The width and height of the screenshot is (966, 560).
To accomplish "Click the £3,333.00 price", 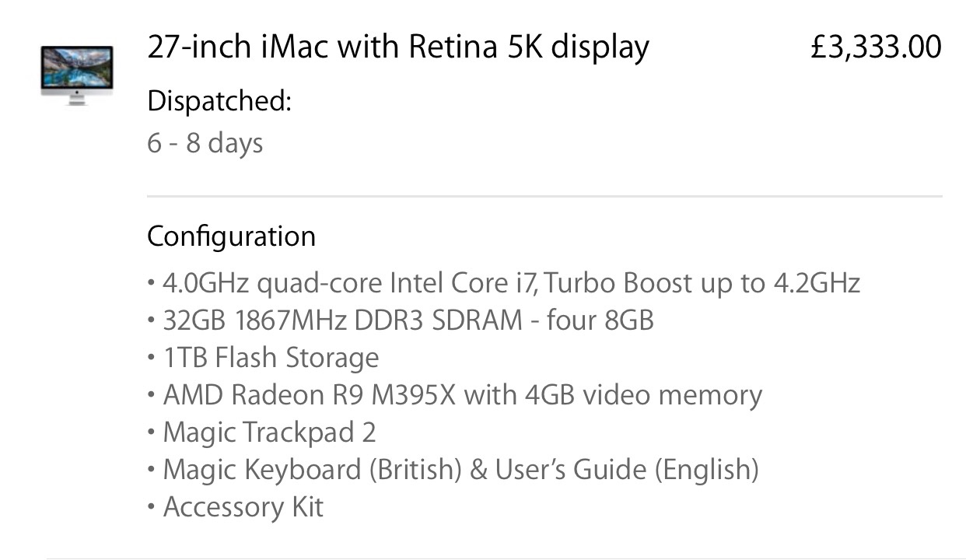I will click(876, 47).
